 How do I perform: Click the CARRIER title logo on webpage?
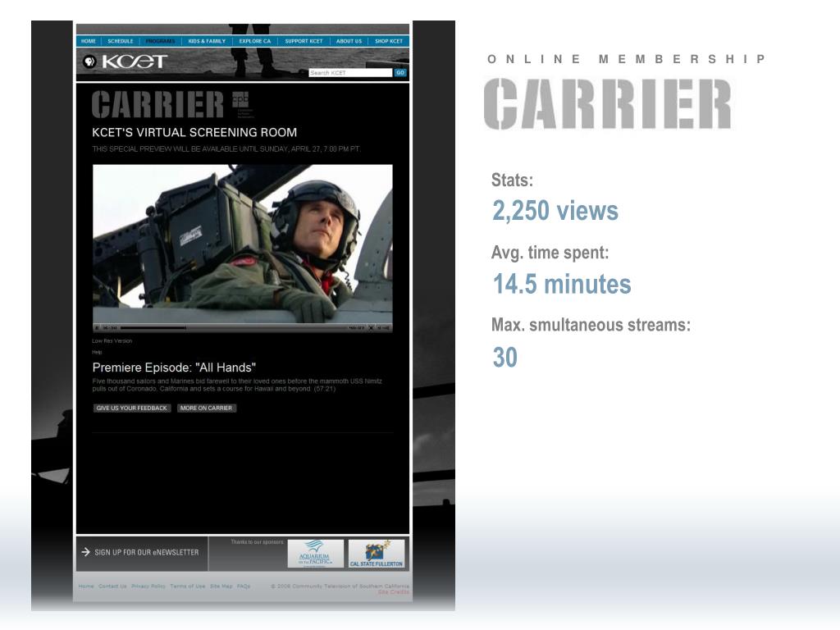coord(157,104)
